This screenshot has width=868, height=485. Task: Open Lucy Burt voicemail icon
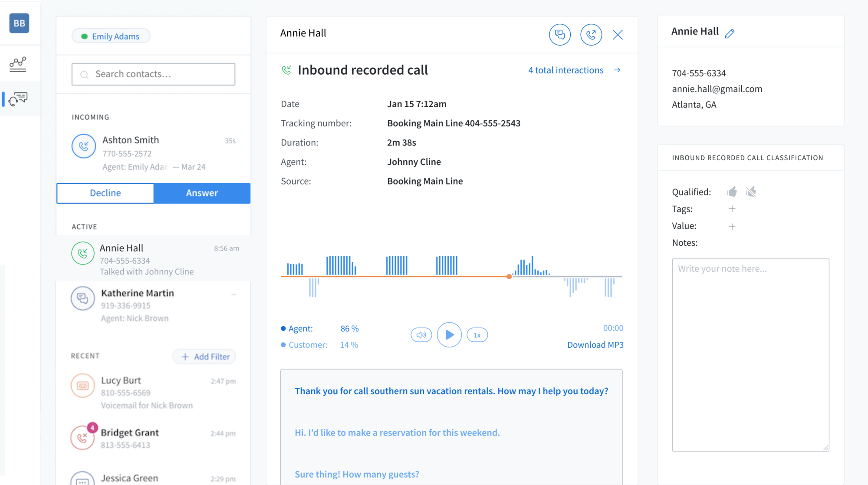tap(82, 386)
